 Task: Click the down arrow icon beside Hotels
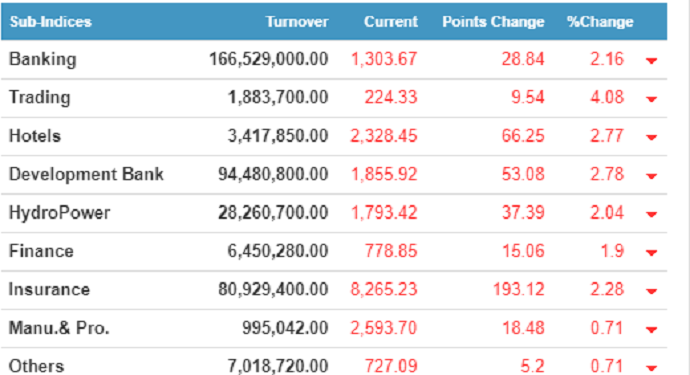click(x=651, y=137)
